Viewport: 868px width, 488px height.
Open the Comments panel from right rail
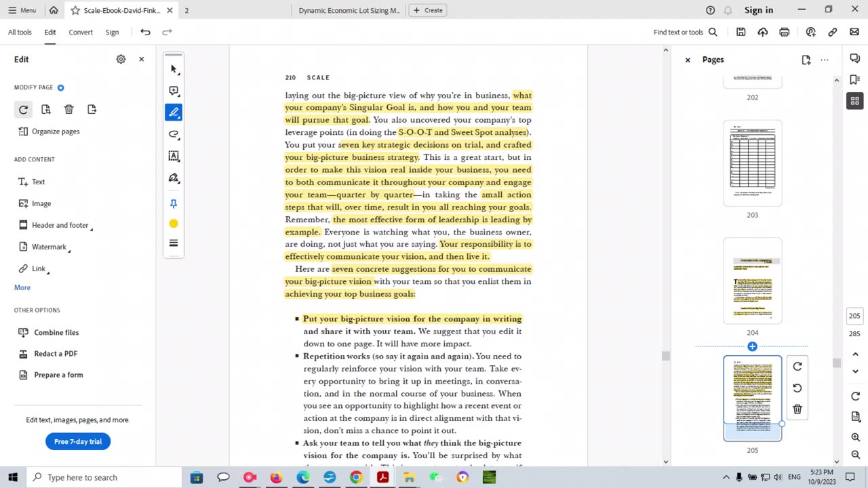click(855, 59)
